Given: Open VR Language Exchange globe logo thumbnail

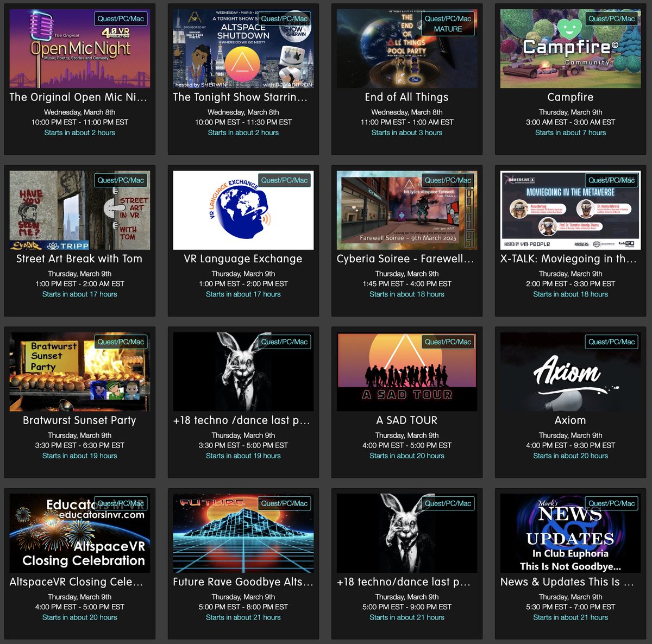Looking at the screenshot, I should [x=243, y=210].
